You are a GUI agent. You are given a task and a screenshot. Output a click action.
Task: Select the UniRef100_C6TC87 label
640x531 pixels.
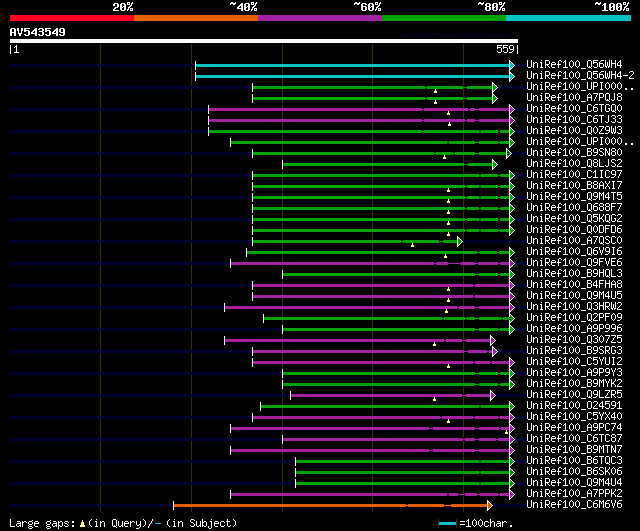click(574, 439)
